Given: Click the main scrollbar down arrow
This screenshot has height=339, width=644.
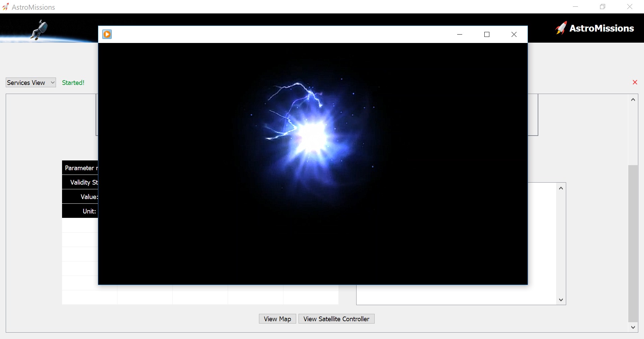Looking at the screenshot, I should click(633, 327).
